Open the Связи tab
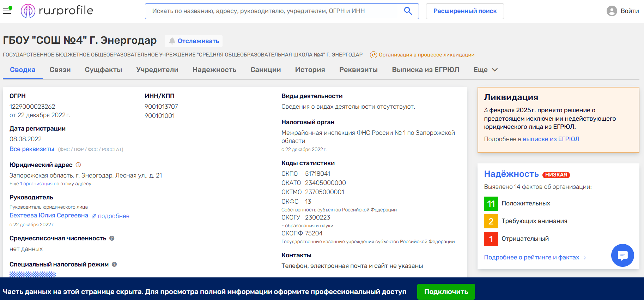 coord(60,70)
